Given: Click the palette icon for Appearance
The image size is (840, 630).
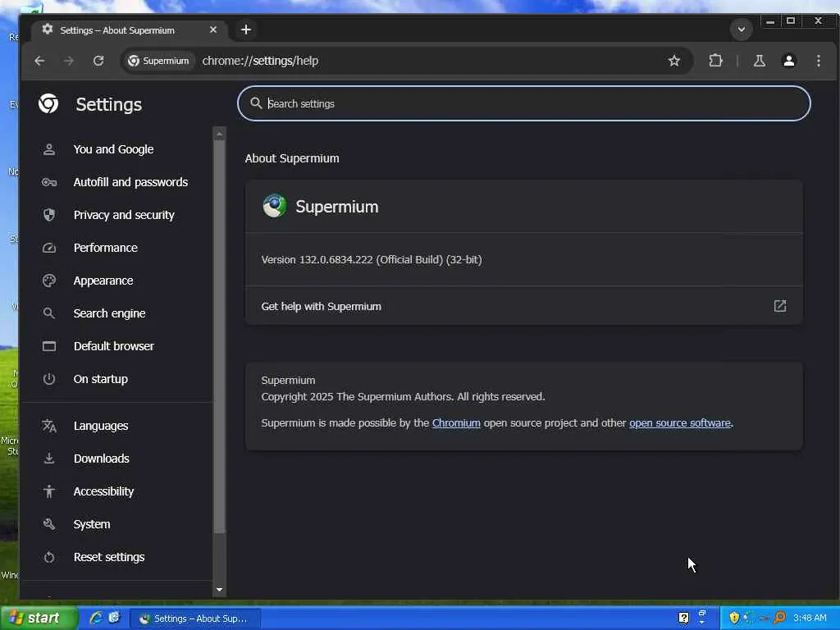Looking at the screenshot, I should (x=48, y=281).
